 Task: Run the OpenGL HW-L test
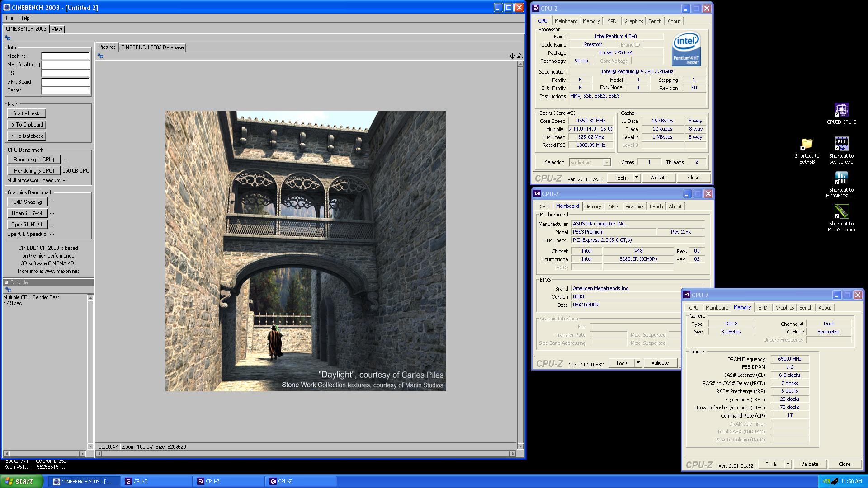[x=28, y=225]
